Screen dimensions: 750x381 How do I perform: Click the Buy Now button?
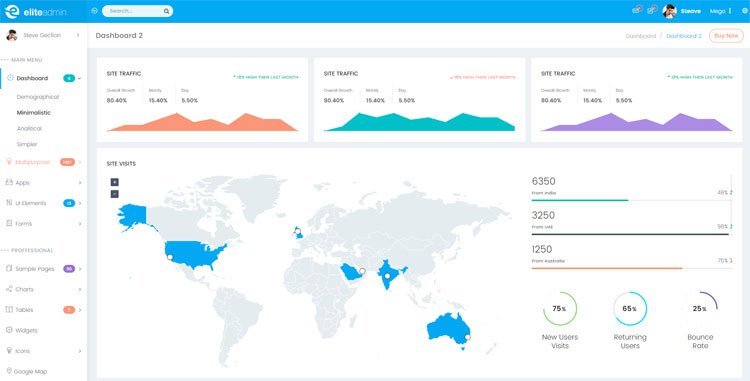click(x=726, y=36)
